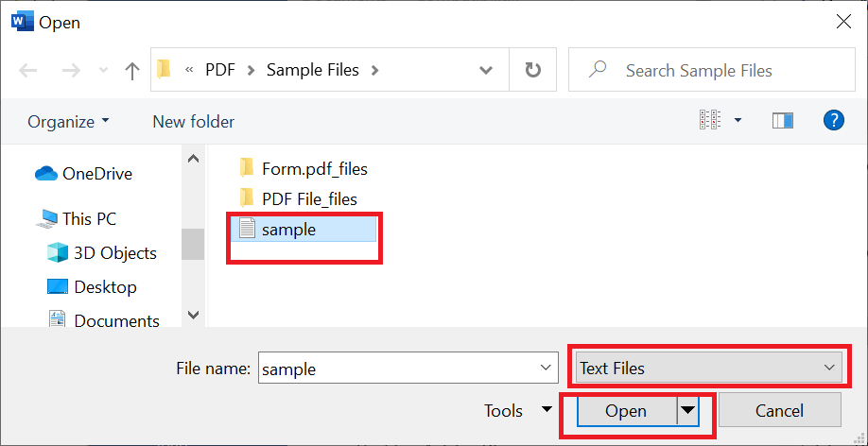This screenshot has height=446, width=868.
Task: Expand the view options dropdown arrow
Action: [x=738, y=120]
